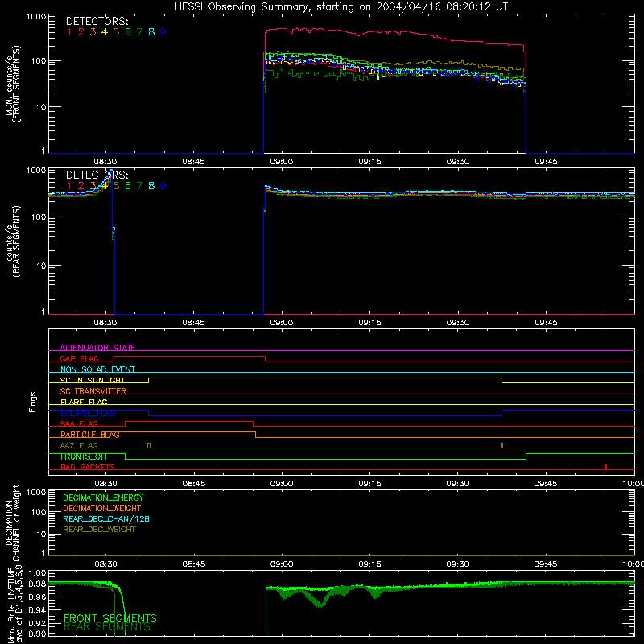
Task: Click 08:45 tick under decimation panel
Action: (194, 564)
